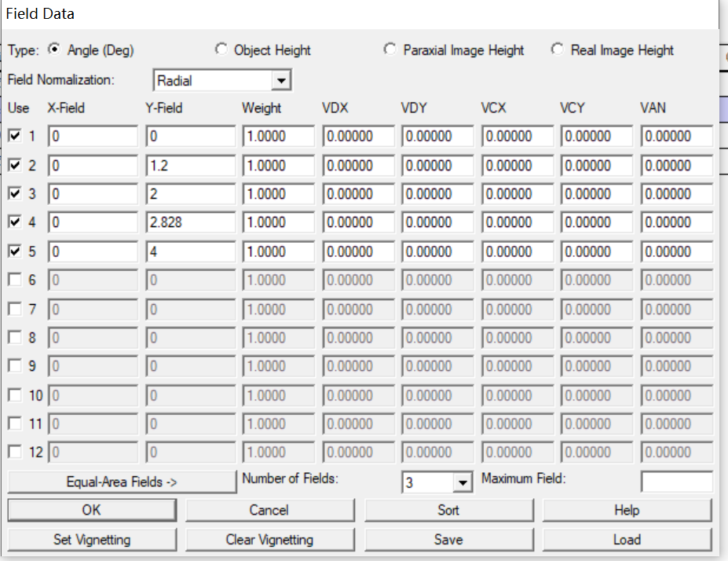This screenshot has height=561, width=728.
Task: Click the Cancel button
Action: point(269,510)
